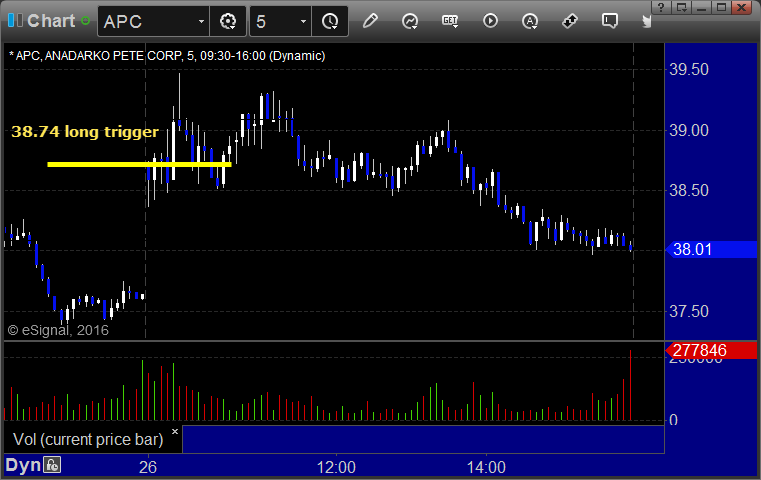761x480 pixels.
Task: Click the bar replay play icon
Action: pyautogui.click(x=490, y=21)
